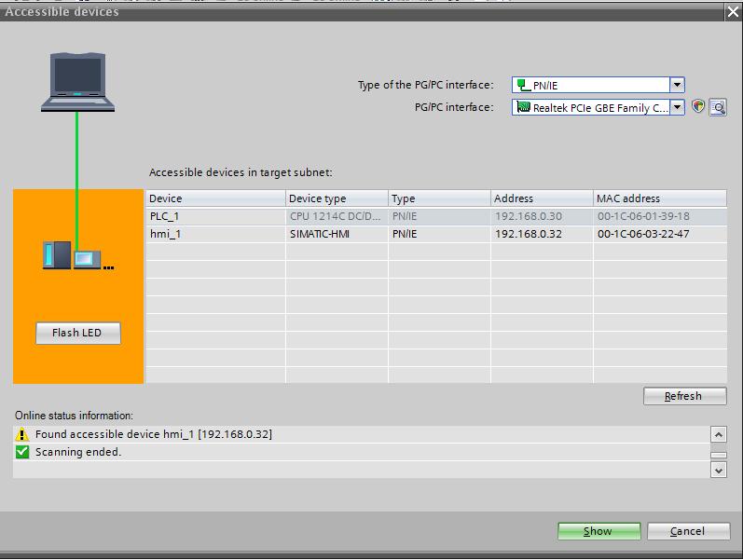The width and height of the screenshot is (743, 560).
Task: Click the magnifier icon next to PG/PC interface
Action: 718,107
